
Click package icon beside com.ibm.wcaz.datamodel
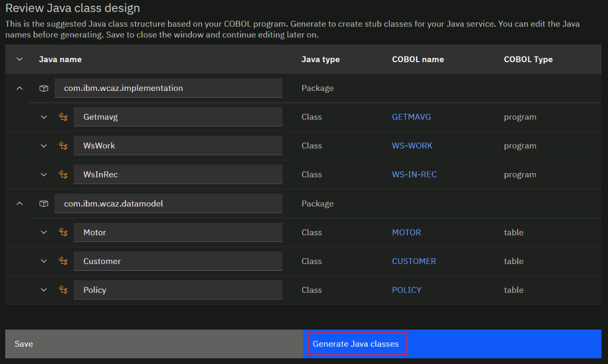[44, 204]
